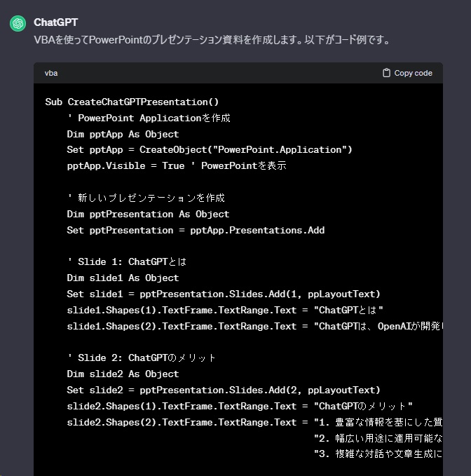Click the Slides.Add(2, ppLayoutText) line

224,390
